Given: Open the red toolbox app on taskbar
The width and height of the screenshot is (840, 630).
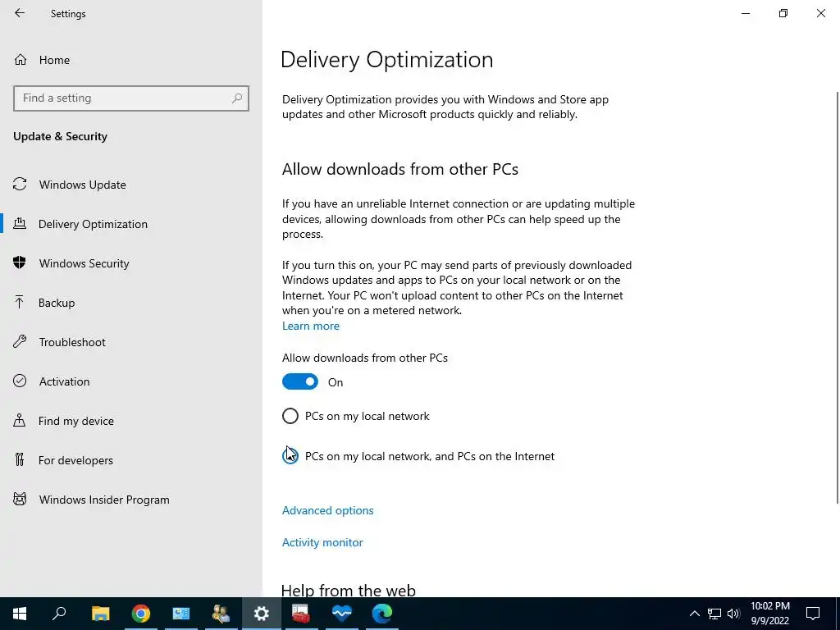Looking at the screenshot, I should click(x=301, y=614).
